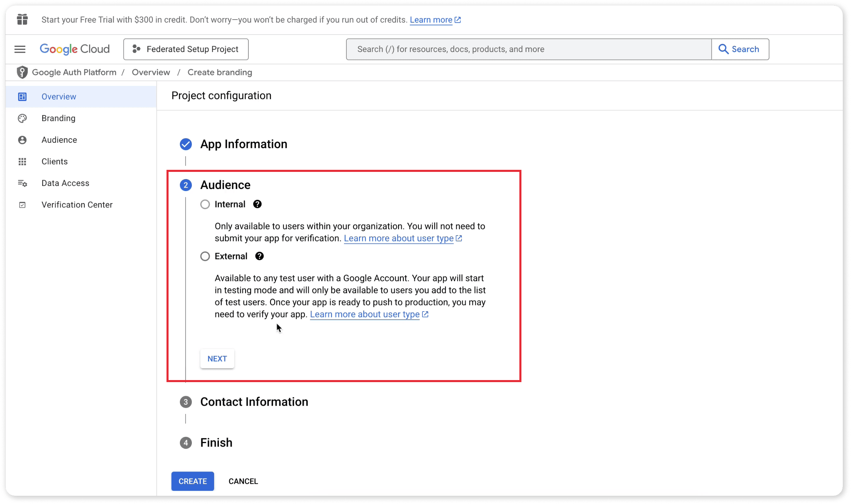The image size is (851, 504).
Task: Open the hamburger navigation menu
Action: 20,49
